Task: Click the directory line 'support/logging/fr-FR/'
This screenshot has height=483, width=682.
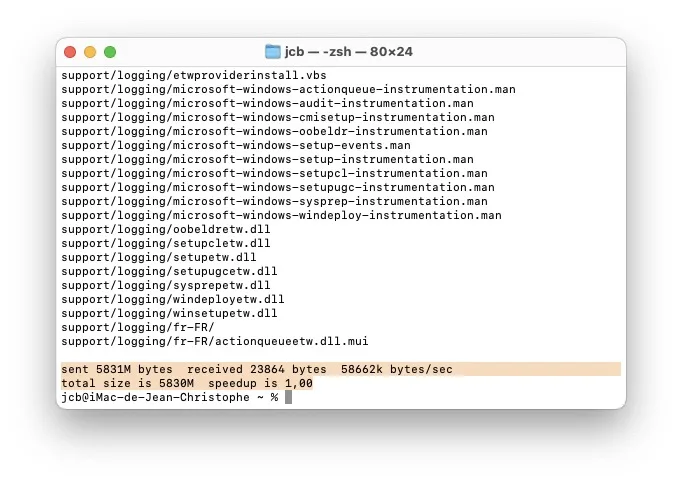Action: [x=138, y=327]
